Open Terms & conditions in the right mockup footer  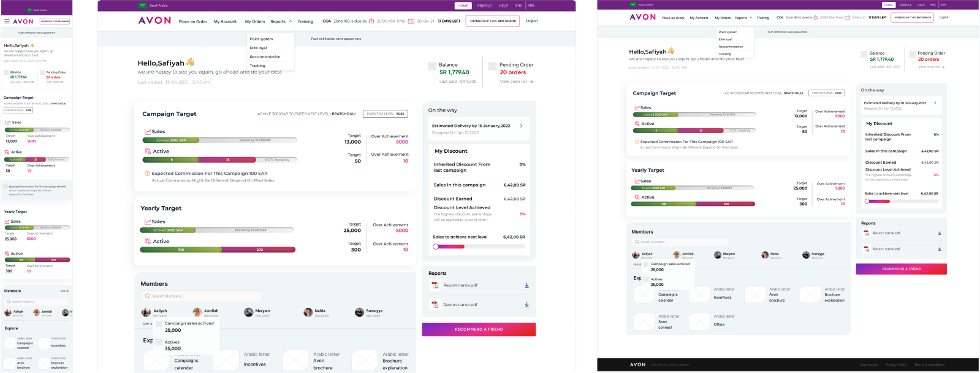point(929,364)
